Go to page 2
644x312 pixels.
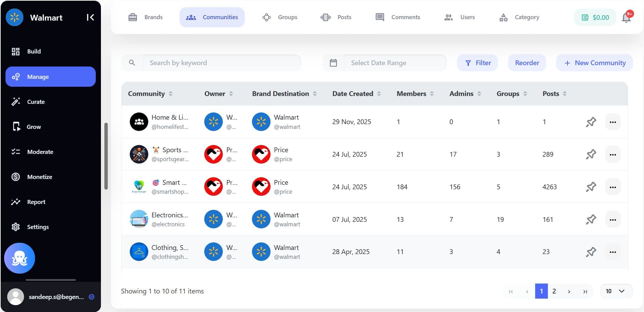tap(554, 291)
